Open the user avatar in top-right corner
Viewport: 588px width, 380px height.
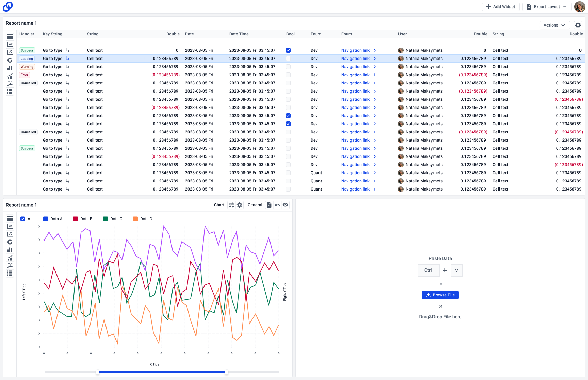point(580,7)
